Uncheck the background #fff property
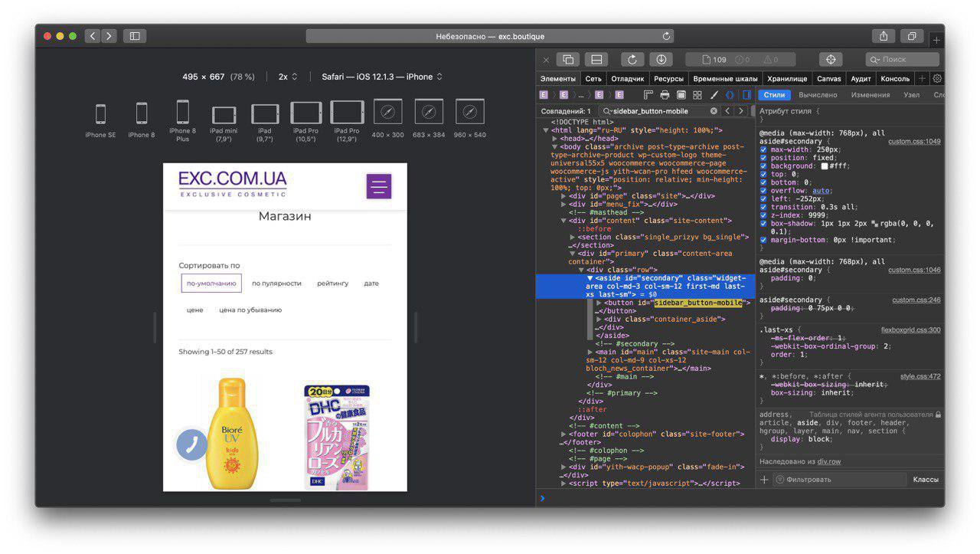 tap(763, 166)
